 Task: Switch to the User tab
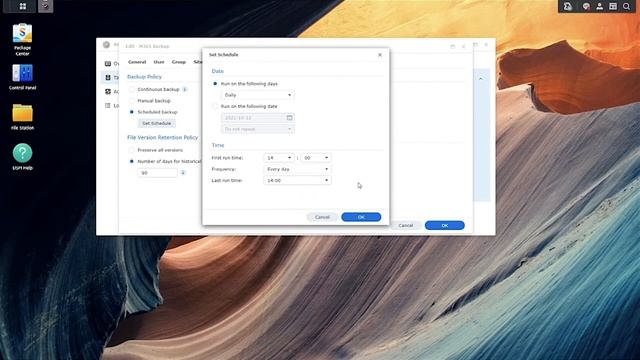pyautogui.click(x=159, y=62)
